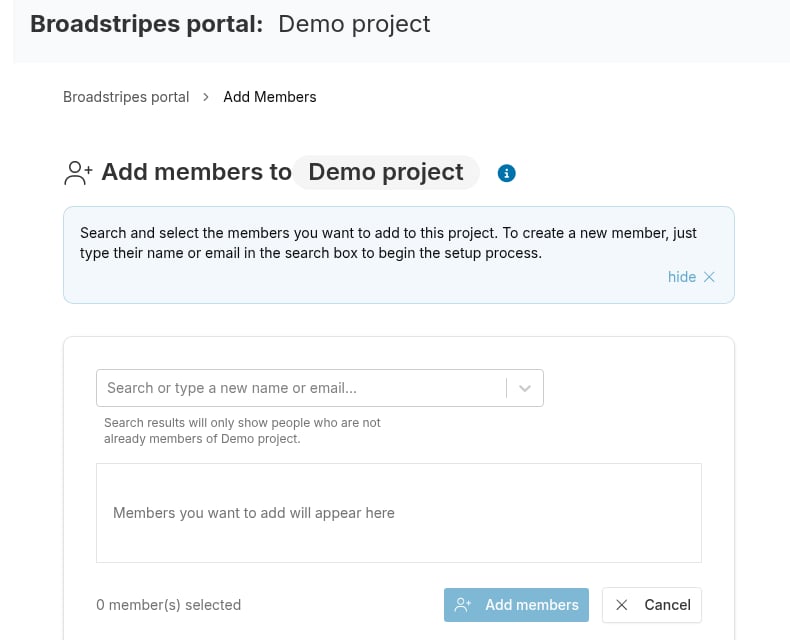Select the Add Members breadcrumb
Image resolution: width=790 pixels, height=640 pixels.
tap(270, 97)
